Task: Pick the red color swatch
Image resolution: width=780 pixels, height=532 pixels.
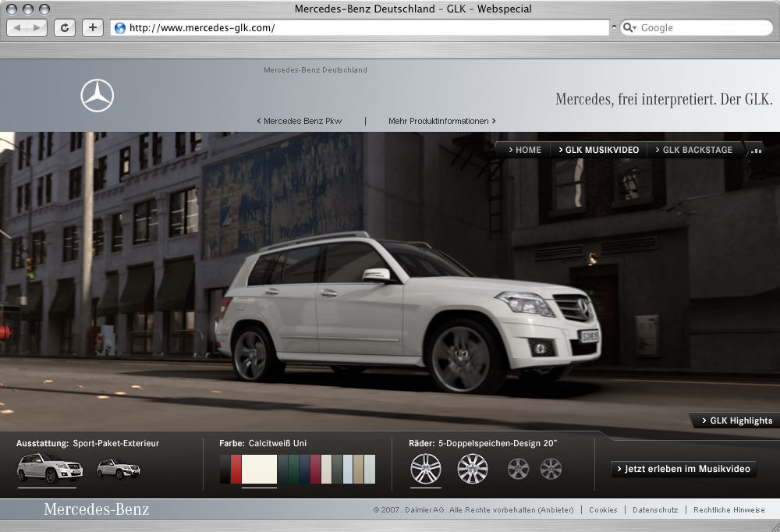Action: 236,469
